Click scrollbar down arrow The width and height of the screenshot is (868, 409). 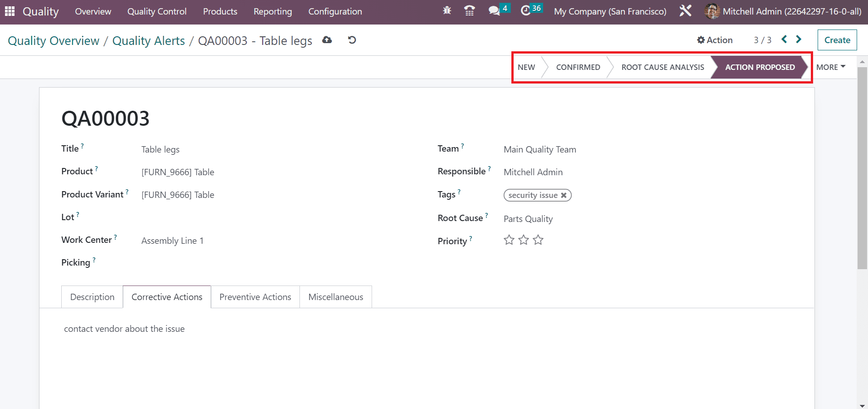click(x=862, y=405)
